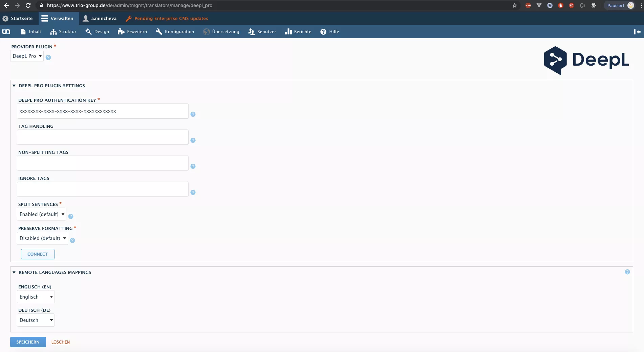Click the V-shaped browser extension icon
644x352 pixels.
[x=539, y=5]
